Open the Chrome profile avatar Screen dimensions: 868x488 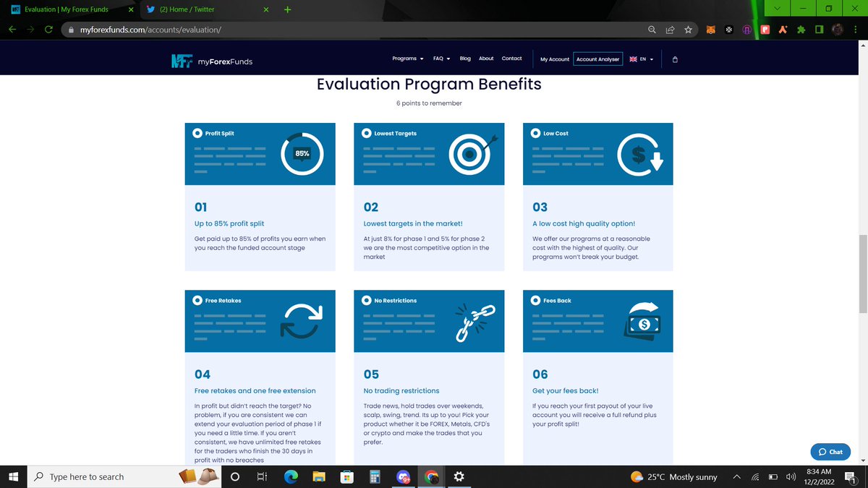837,30
